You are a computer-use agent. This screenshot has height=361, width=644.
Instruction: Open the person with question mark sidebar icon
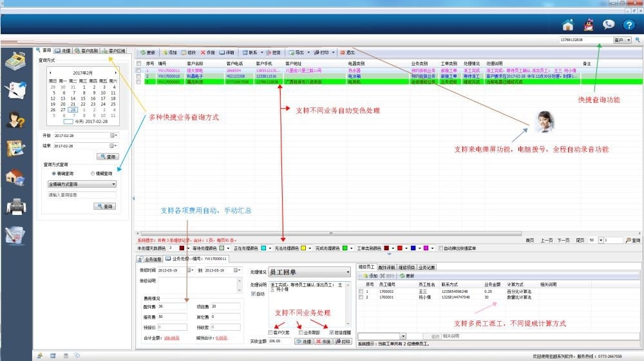(x=15, y=120)
